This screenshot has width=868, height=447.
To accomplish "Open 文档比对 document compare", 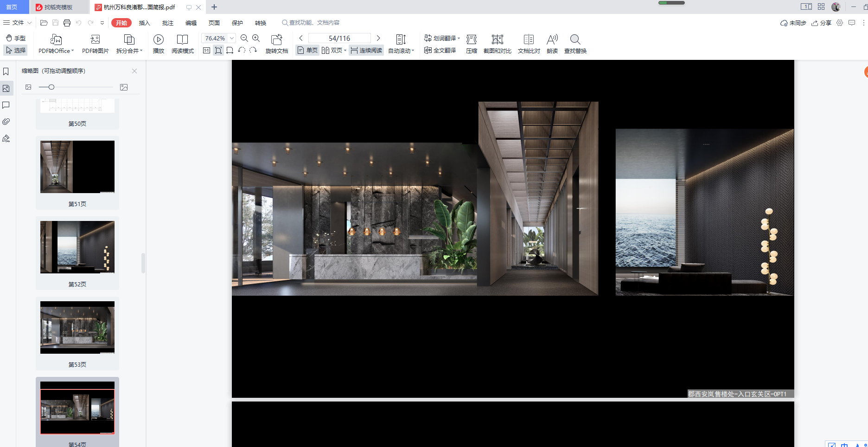I will (529, 45).
